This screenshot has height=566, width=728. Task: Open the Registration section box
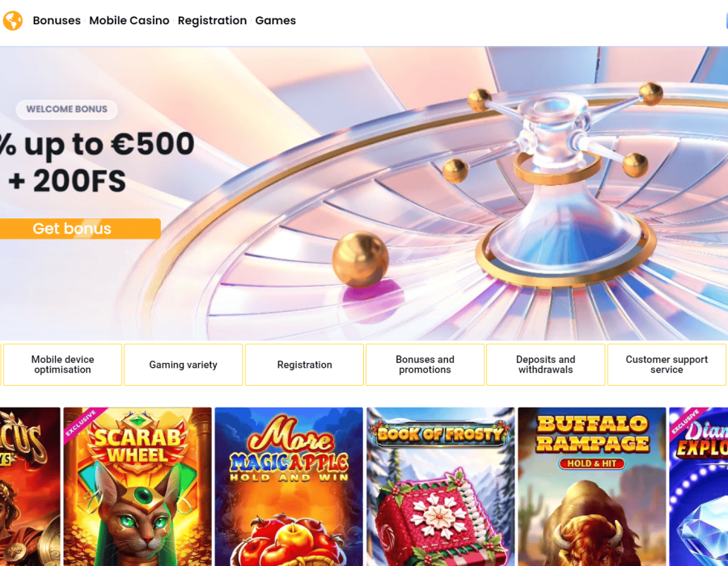pos(305,365)
